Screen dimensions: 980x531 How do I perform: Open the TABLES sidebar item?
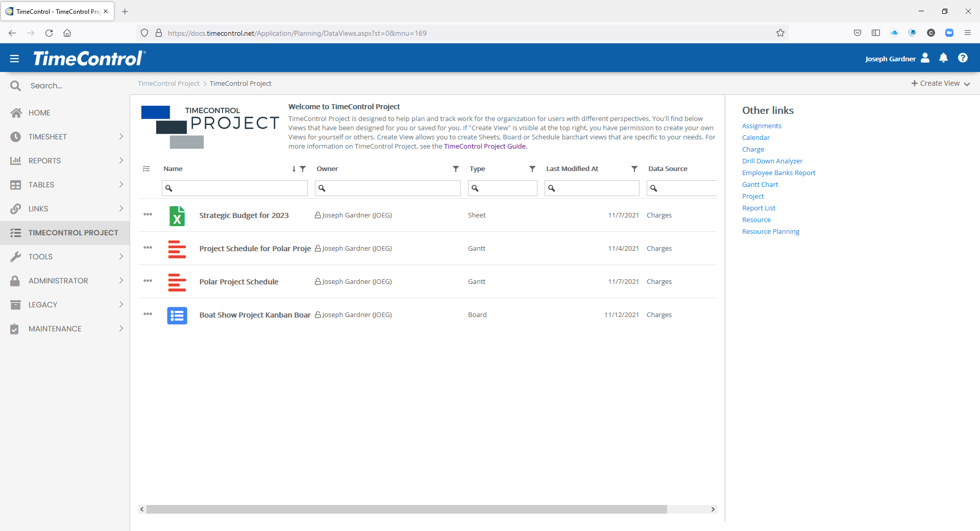[x=65, y=185]
